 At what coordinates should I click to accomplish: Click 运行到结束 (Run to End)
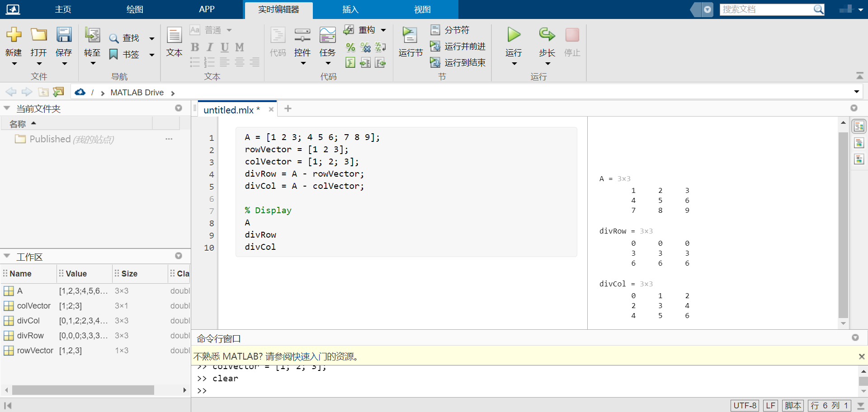[458, 62]
